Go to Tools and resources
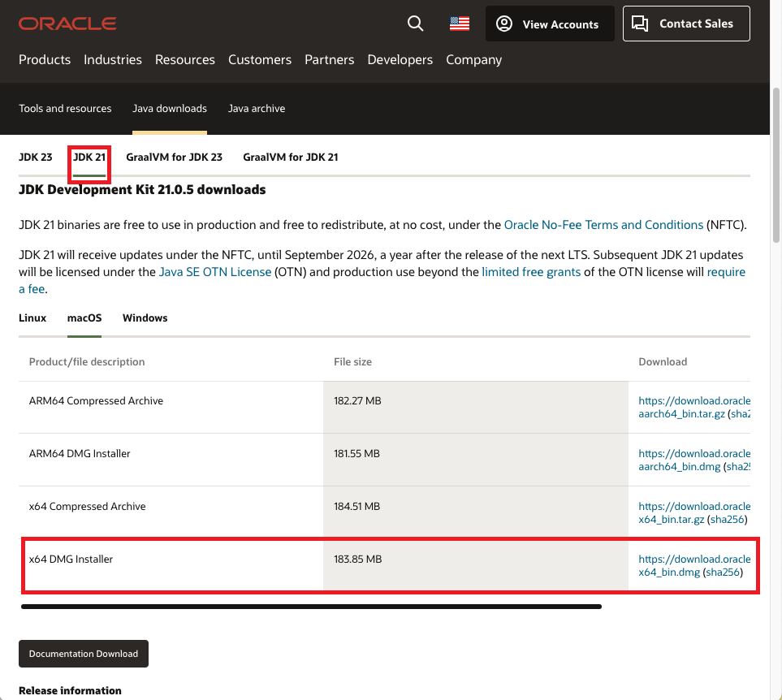 [65, 108]
